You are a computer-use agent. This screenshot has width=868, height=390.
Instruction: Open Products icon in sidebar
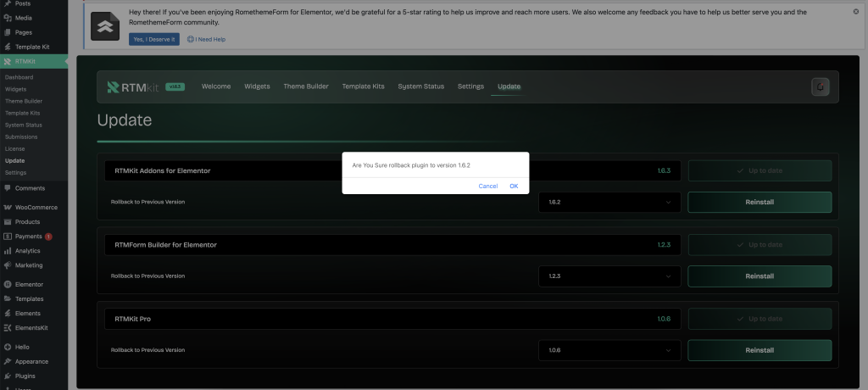8,221
